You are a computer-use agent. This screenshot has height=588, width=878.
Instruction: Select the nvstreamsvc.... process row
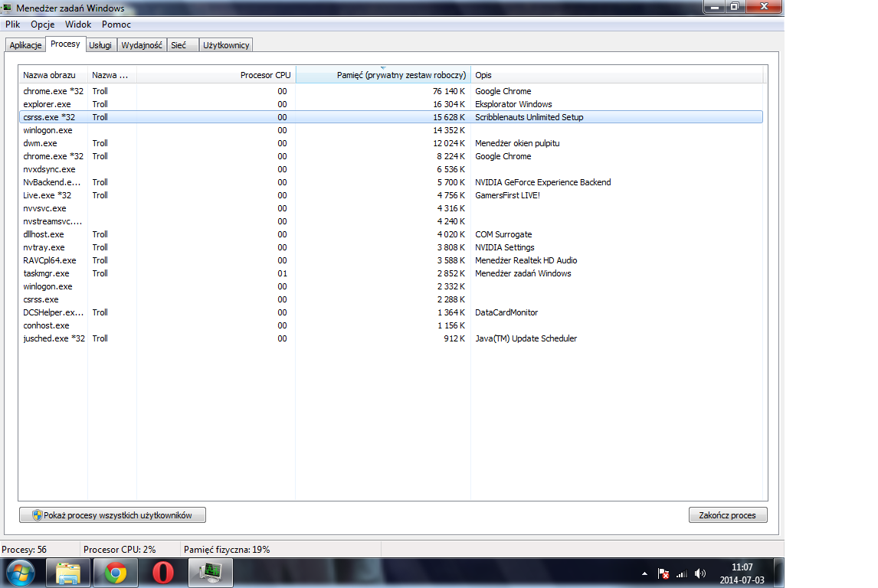click(x=391, y=221)
